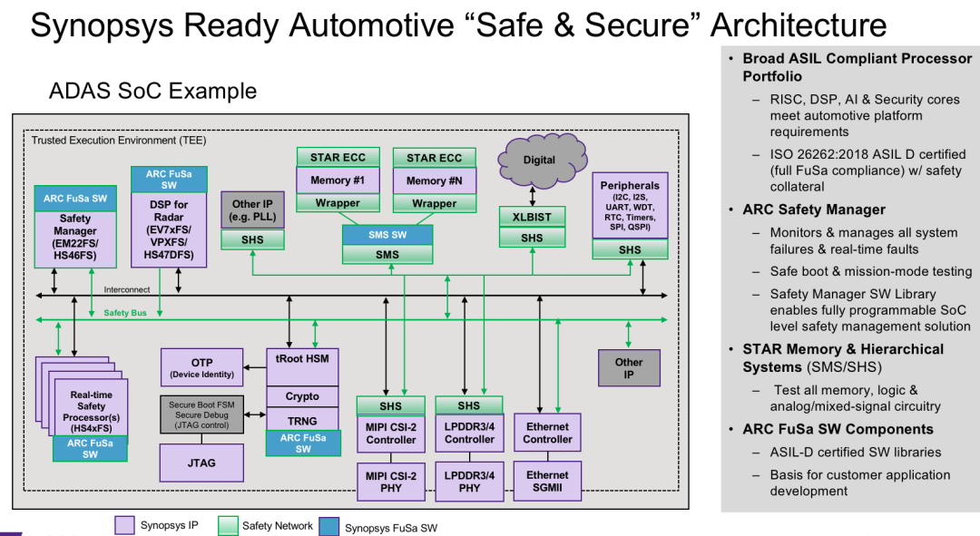The height and width of the screenshot is (536, 980).
Task: Click the green Safety Bus label
Action: click(x=125, y=313)
